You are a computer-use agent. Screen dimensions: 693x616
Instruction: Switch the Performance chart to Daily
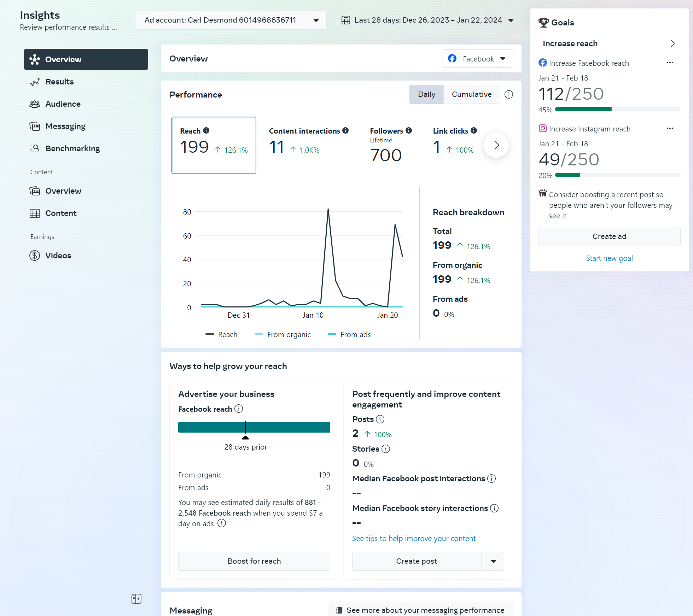click(426, 94)
